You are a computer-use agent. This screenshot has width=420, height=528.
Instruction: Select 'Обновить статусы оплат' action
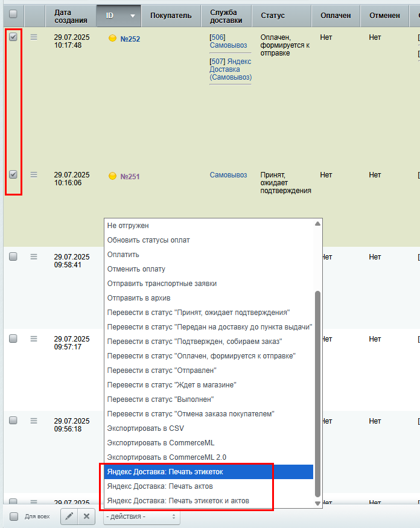click(208, 240)
